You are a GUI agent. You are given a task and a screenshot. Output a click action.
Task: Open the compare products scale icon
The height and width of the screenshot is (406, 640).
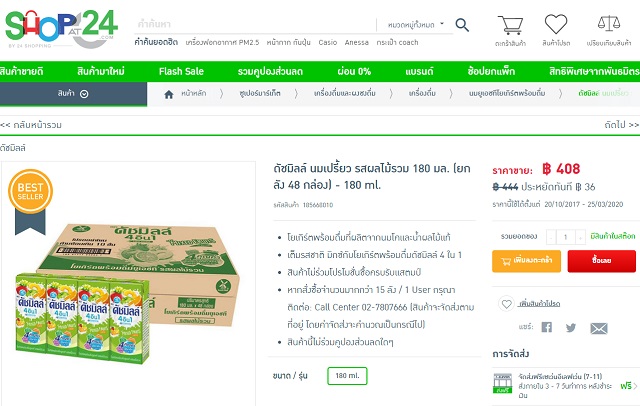tap(609, 24)
